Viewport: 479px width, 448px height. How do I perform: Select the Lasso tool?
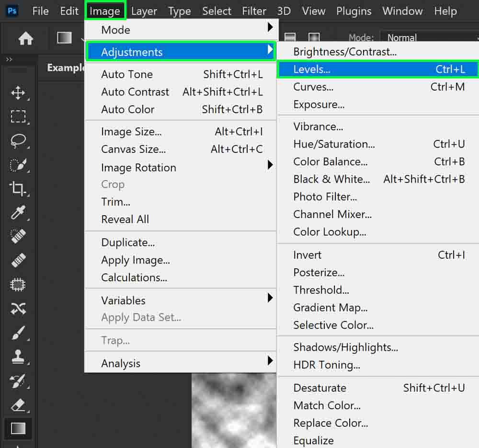click(x=18, y=140)
